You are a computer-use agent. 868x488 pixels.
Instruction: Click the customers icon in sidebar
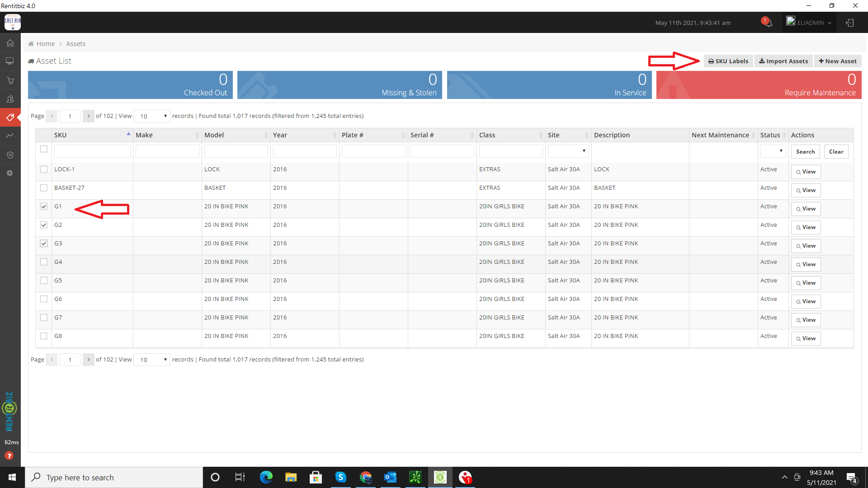tap(10, 99)
